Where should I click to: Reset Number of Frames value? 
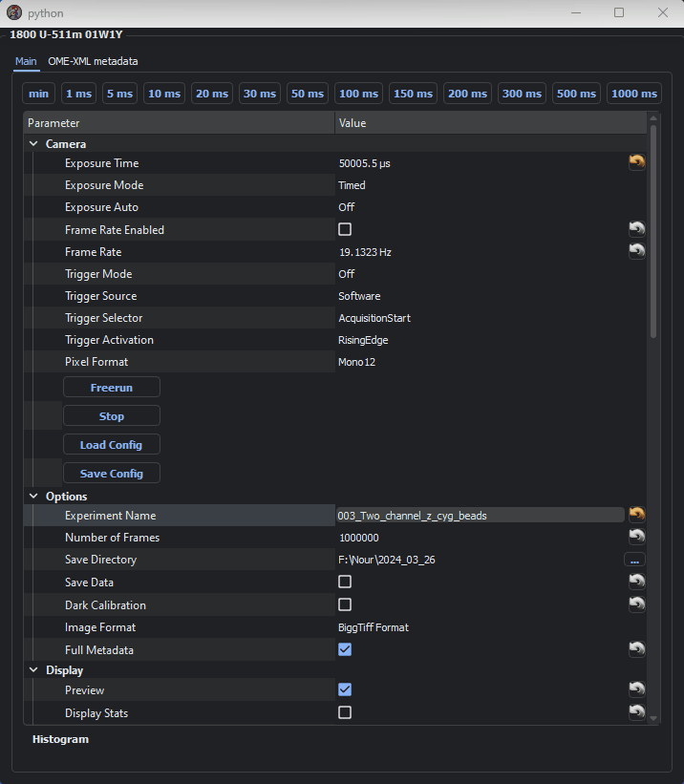(x=636, y=538)
